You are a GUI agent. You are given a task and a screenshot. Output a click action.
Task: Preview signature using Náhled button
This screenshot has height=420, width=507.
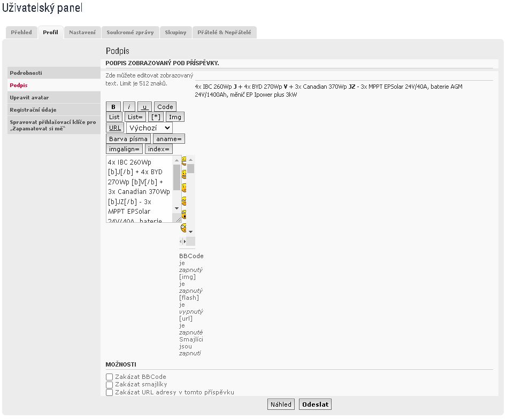(281, 404)
